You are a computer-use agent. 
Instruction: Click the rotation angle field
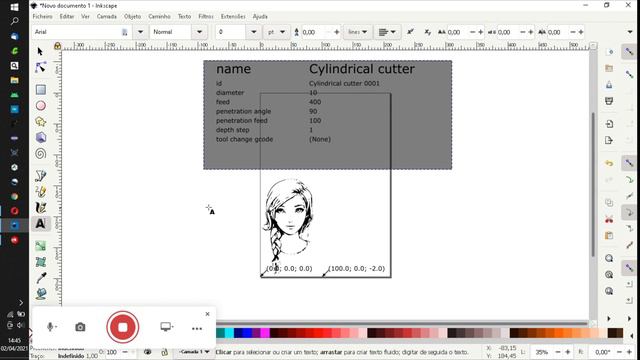603,352
